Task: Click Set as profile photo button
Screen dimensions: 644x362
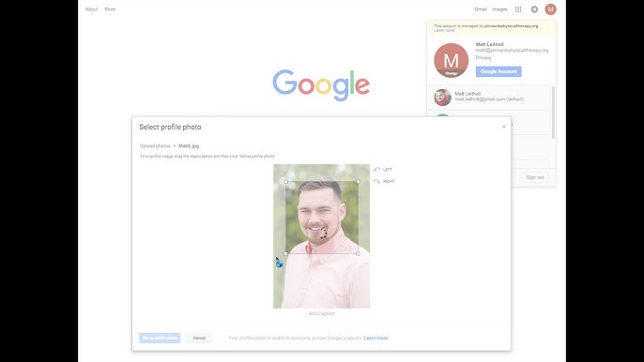Action: [x=160, y=338]
